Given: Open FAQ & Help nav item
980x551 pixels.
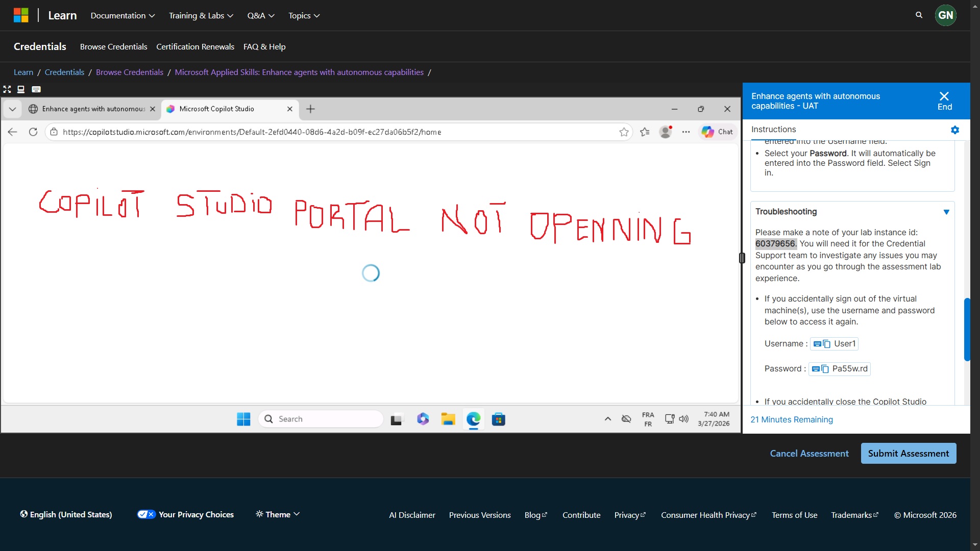Looking at the screenshot, I should point(264,47).
